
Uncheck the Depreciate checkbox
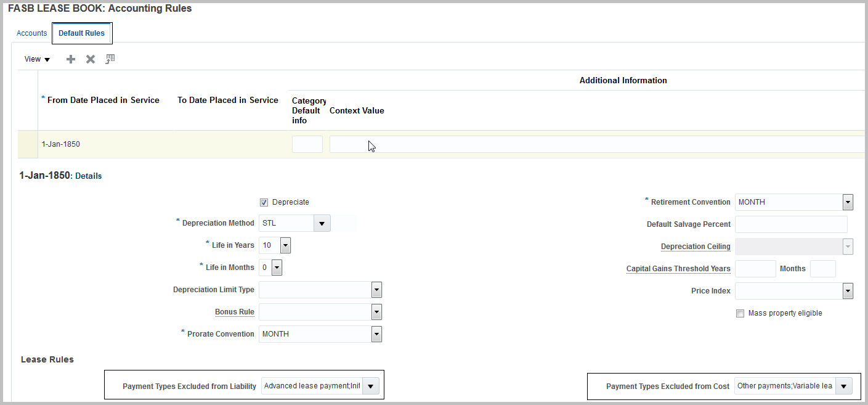coord(264,202)
